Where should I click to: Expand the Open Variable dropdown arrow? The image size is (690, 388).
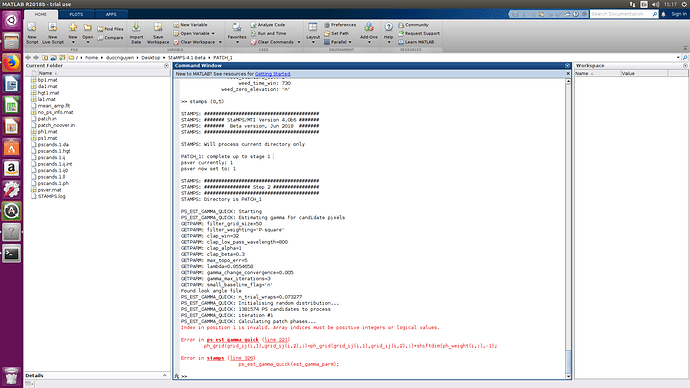pyautogui.click(x=213, y=33)
